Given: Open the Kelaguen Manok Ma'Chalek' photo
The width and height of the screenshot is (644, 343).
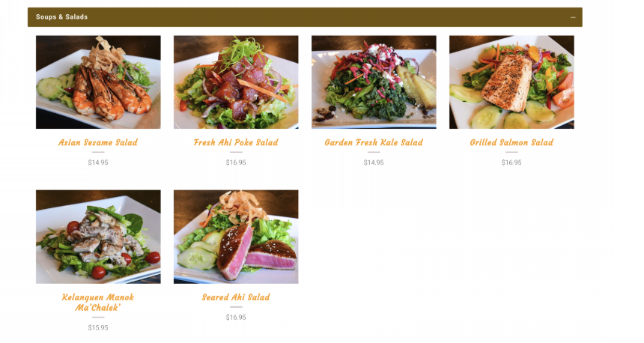Looking at the screenshot, I should click(x=98, y=237).
